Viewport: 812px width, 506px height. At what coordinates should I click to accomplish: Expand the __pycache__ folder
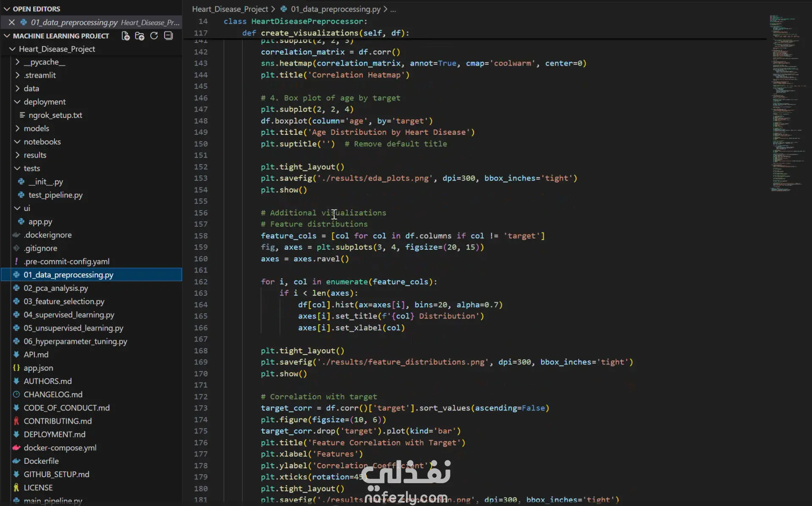pos(17,62)
